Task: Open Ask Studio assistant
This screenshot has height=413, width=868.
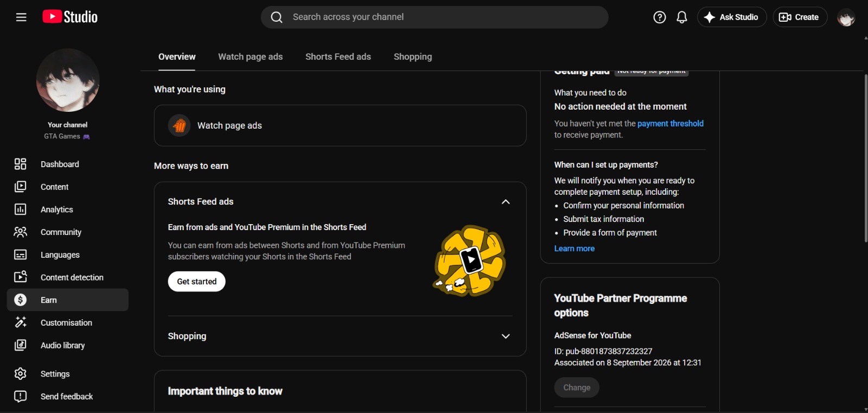Action: tap(732, 17)
